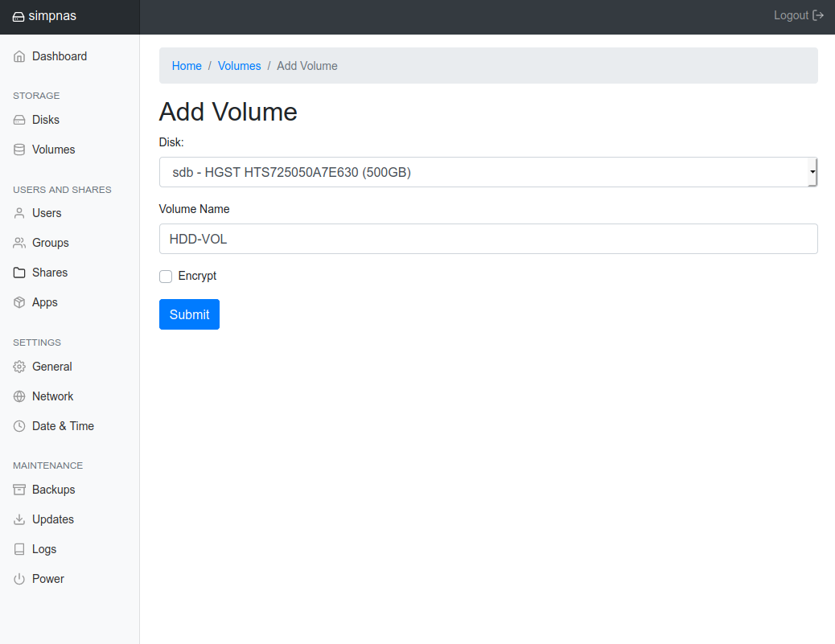Click the Network globe icon
This screenshot has width=835, height=644.
coord(19,397)
